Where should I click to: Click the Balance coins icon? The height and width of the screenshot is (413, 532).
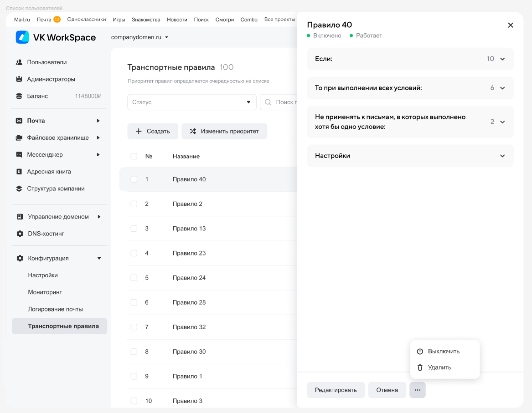tap(19, 96)
